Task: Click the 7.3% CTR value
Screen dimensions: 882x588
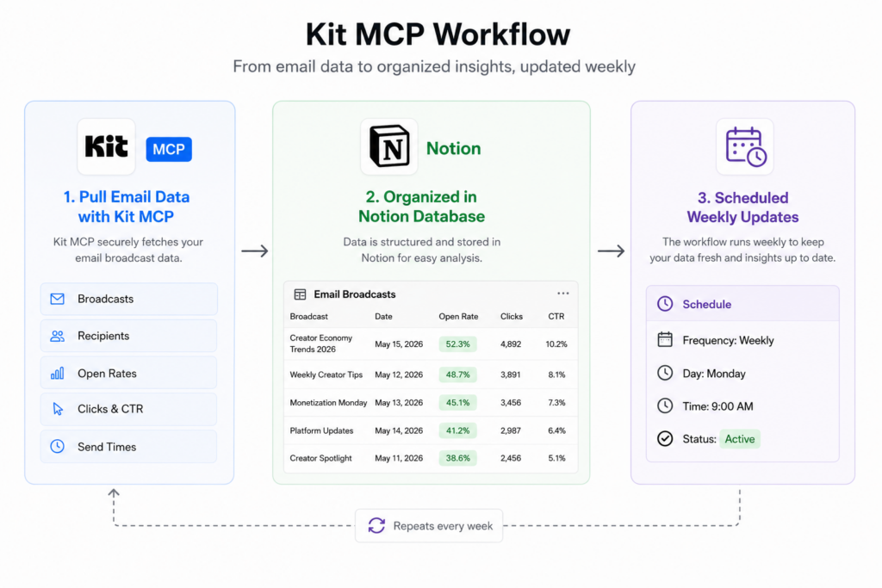Action: click(x=557, y=403)
